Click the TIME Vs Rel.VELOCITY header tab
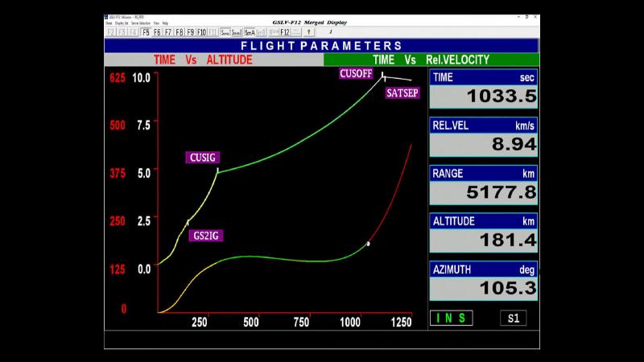Viewport: 644px width, 362px height. point(431,60)
